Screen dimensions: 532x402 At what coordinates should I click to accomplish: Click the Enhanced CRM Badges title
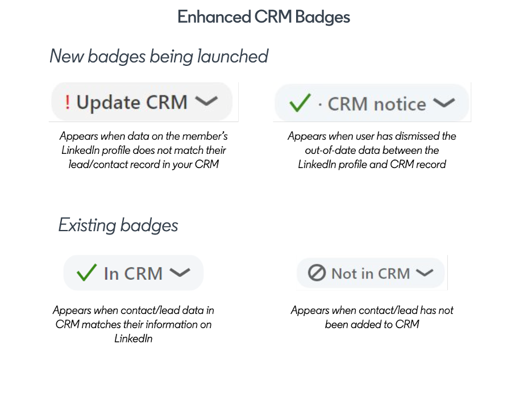(264, 17)
